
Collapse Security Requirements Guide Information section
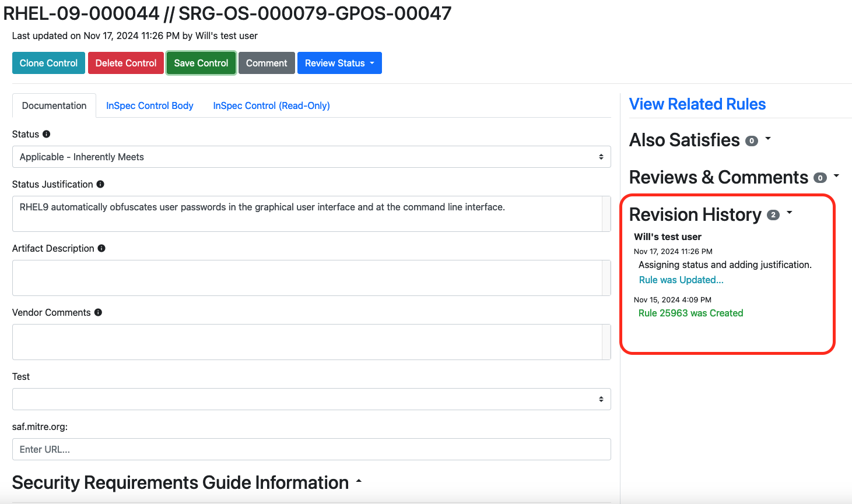click(359, 481)
